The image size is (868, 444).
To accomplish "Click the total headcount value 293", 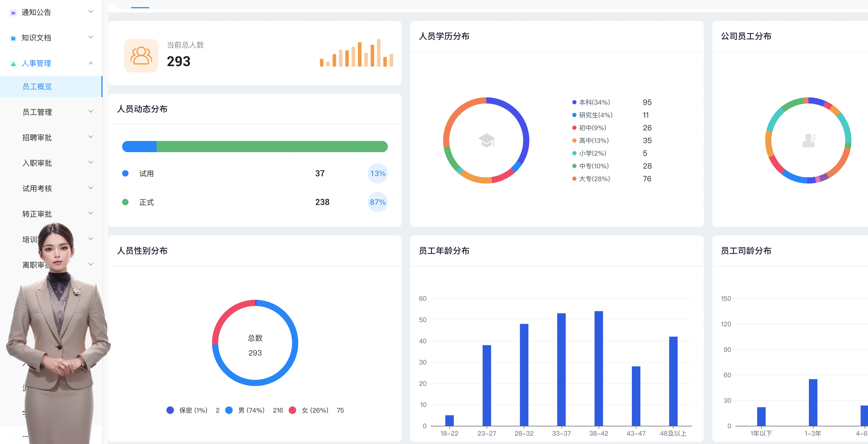I will pyautogui.click(x=179, y=61).
